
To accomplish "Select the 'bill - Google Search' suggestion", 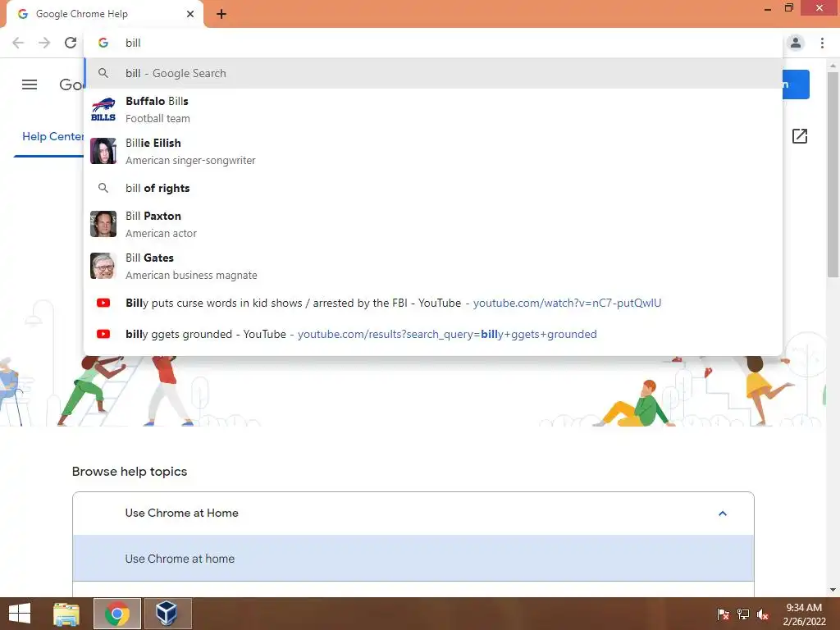I will pyautogui.click(x=433, y=73).
